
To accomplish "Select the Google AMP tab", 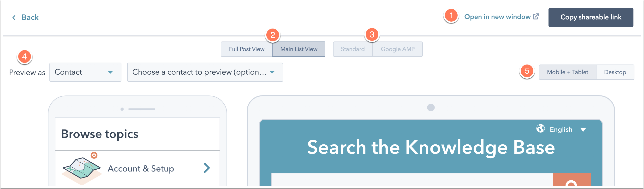I will click(398, 49).
